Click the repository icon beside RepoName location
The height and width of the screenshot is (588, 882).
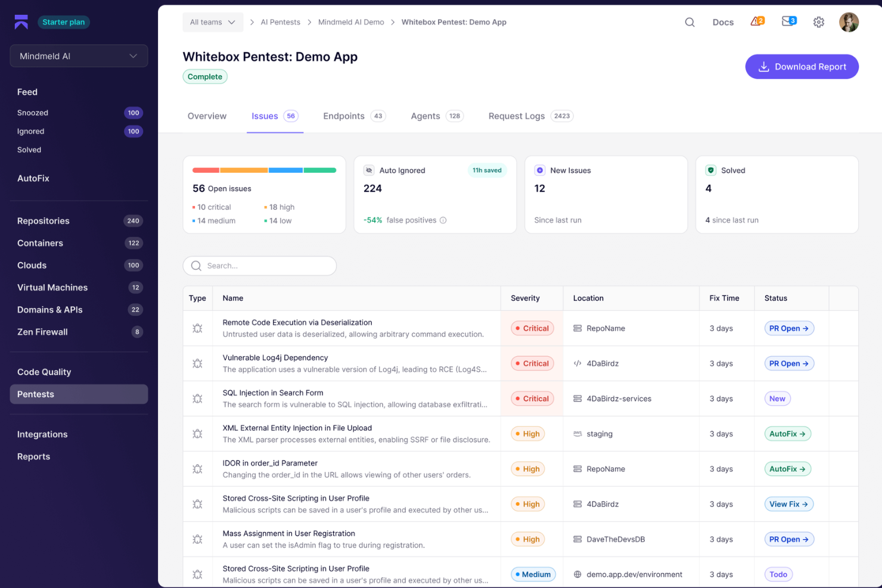pos(577,328)
